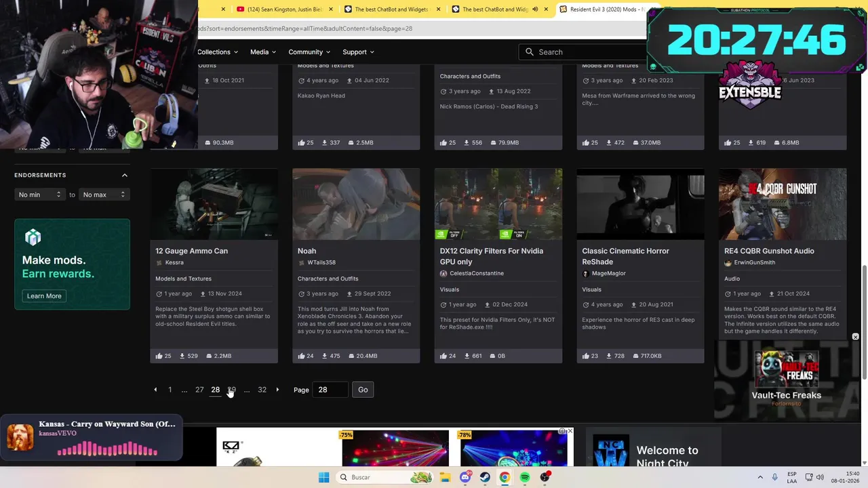The image size is (868, 488).
Task: Open the 12 Gauge Ammo Can thumbnail image
Action: pos(214,204)
